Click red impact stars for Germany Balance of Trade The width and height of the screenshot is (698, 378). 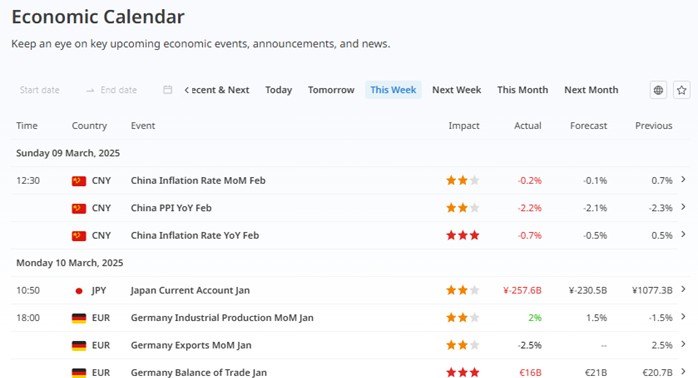463,372
